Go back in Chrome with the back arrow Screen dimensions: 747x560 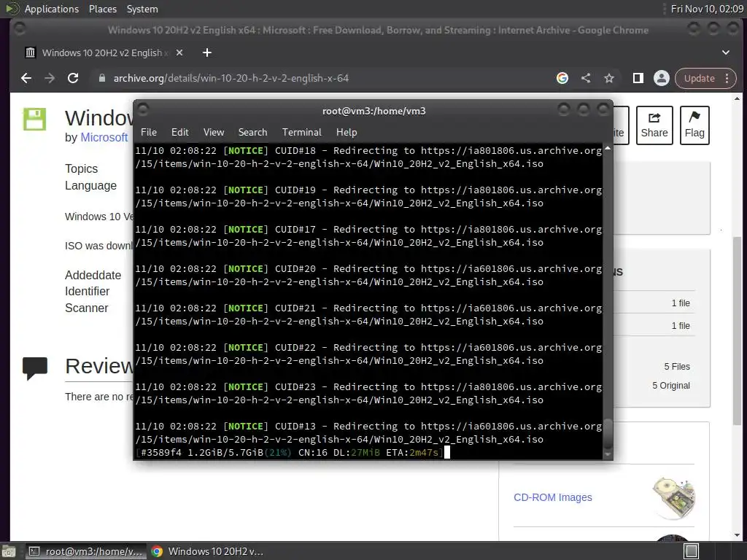pyautogui.click(x=26, y=78)
